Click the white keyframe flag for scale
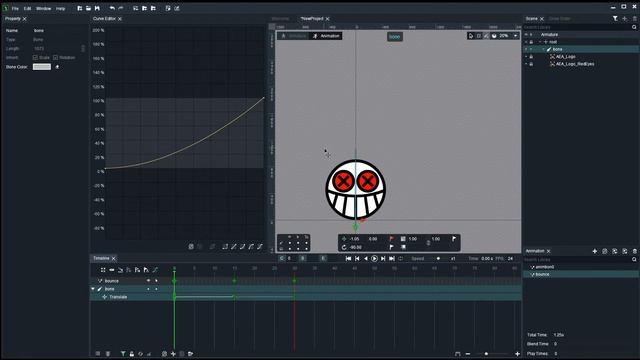 [454, 239]
